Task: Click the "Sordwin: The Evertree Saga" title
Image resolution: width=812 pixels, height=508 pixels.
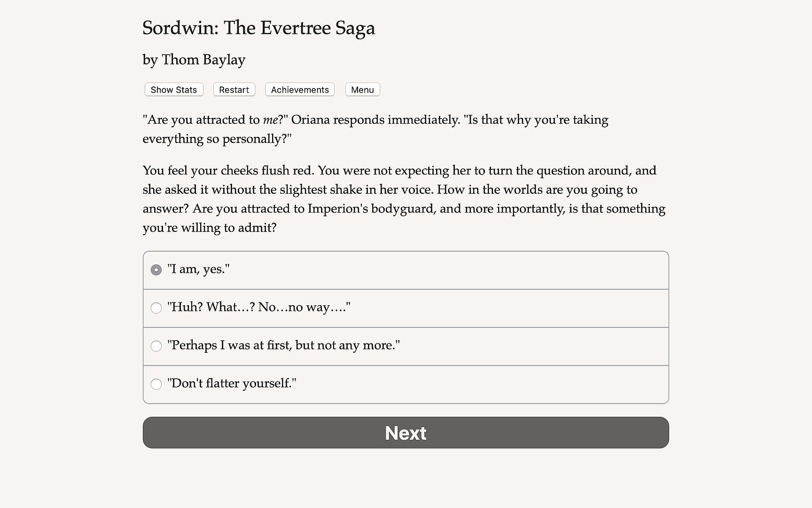Action: (258, 28)
